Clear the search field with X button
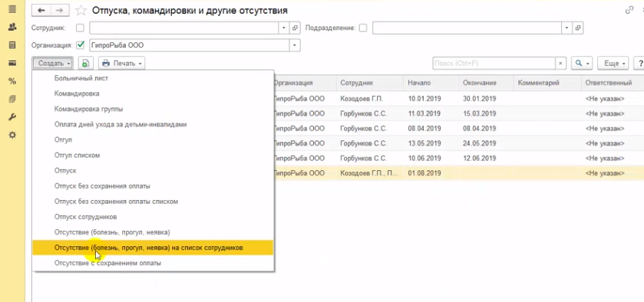Image resolution: width=644 pixels, height=302 pixels. tap(560, 63)
